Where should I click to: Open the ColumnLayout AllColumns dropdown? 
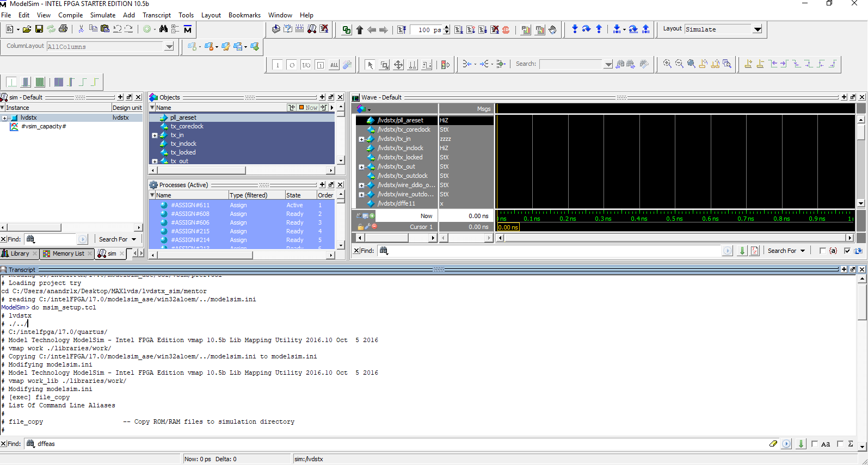169,47
